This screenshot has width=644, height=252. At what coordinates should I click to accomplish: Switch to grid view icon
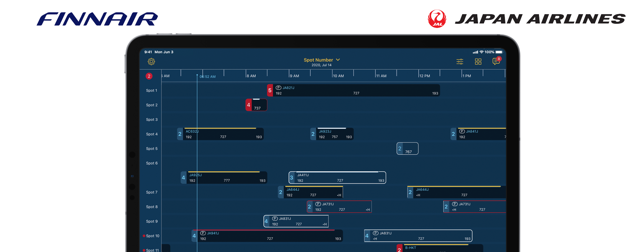(478, 62)
